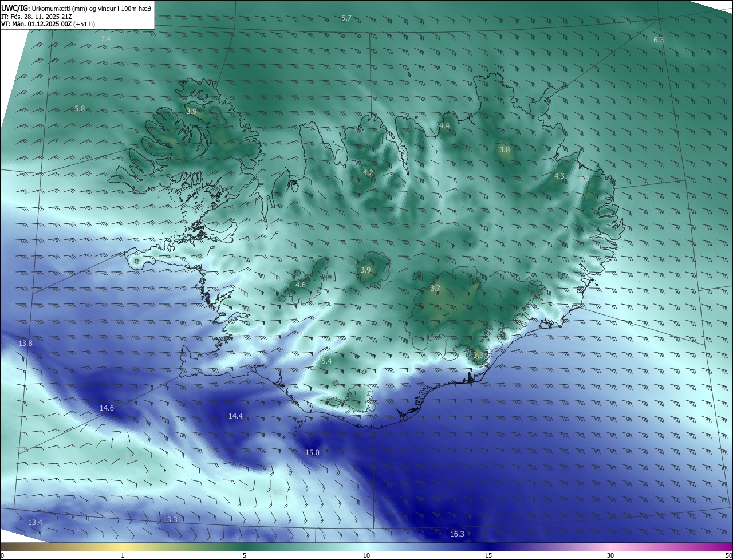Image resolution: width=733 pixels, height=560 pixels.
Task: Select the 5.4 value label
Action: click(326, 361)
